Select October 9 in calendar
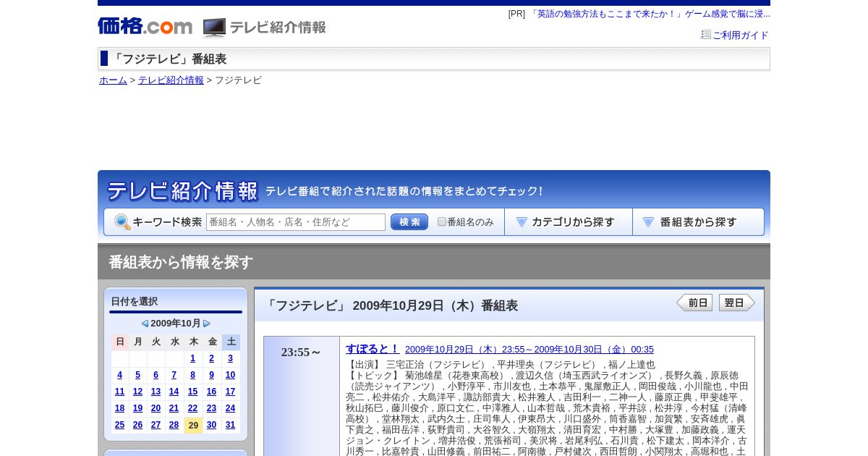This screenshot has width=868, height=456. pyautogui.click(x=212, y=375)
